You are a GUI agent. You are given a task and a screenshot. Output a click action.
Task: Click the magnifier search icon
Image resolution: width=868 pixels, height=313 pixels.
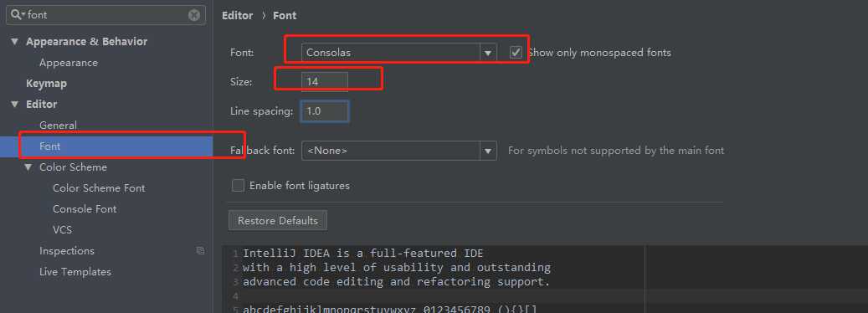click(x=17, y=15)
